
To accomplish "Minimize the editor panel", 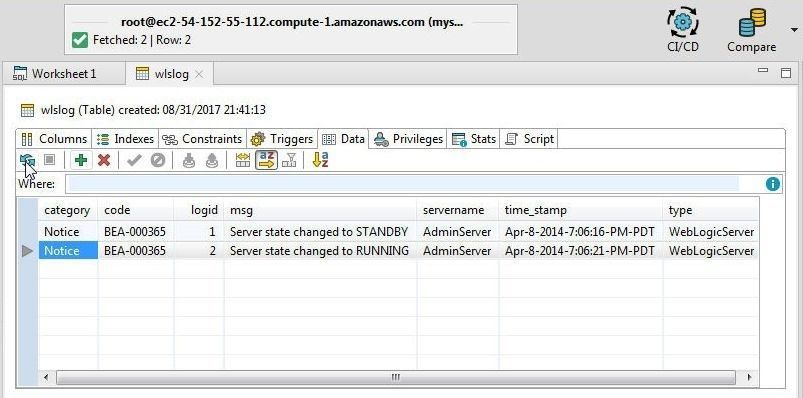I will [x=763, y=71].
